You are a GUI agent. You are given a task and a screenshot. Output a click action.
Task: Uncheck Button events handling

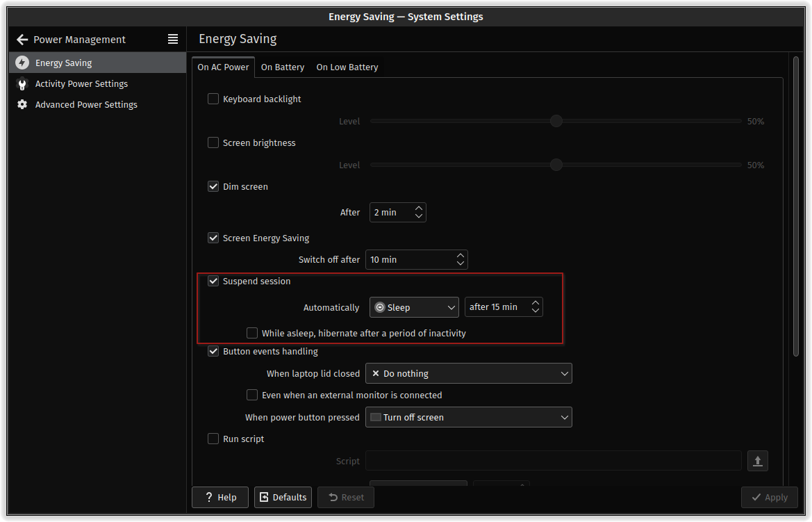coord(213,351)
